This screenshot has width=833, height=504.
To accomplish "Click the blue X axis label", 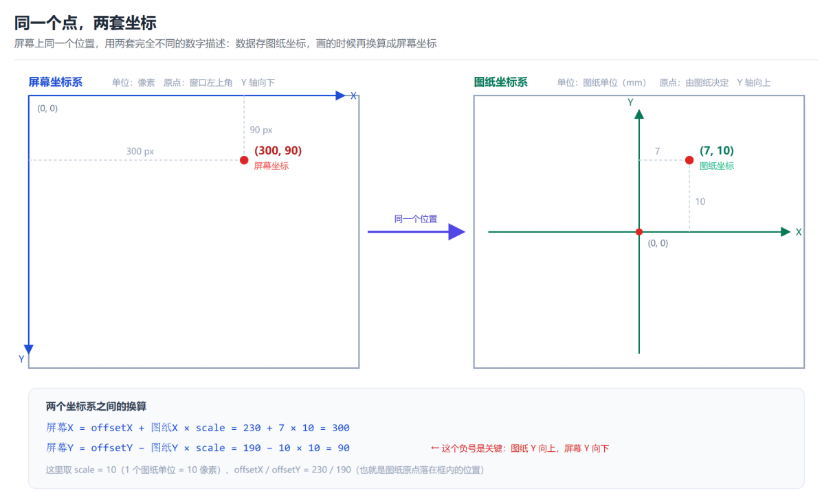I will tap(353, 96).
